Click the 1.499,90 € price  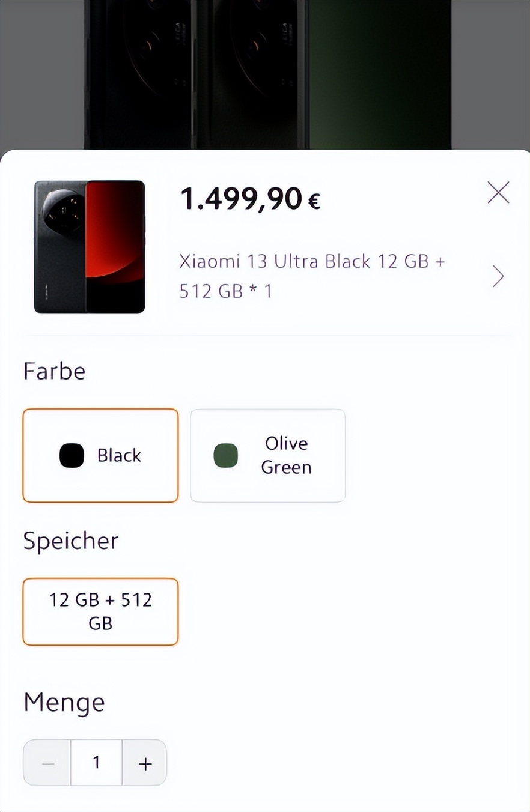[x=250, y=199]
